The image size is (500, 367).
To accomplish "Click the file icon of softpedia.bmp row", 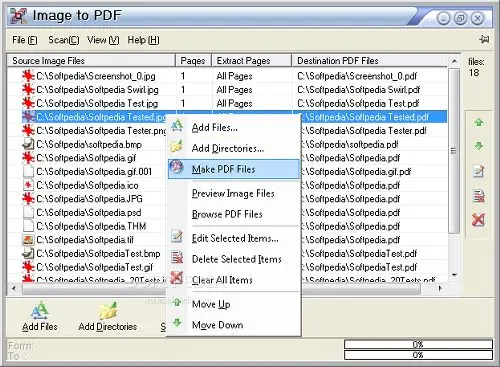I will 28,144.
